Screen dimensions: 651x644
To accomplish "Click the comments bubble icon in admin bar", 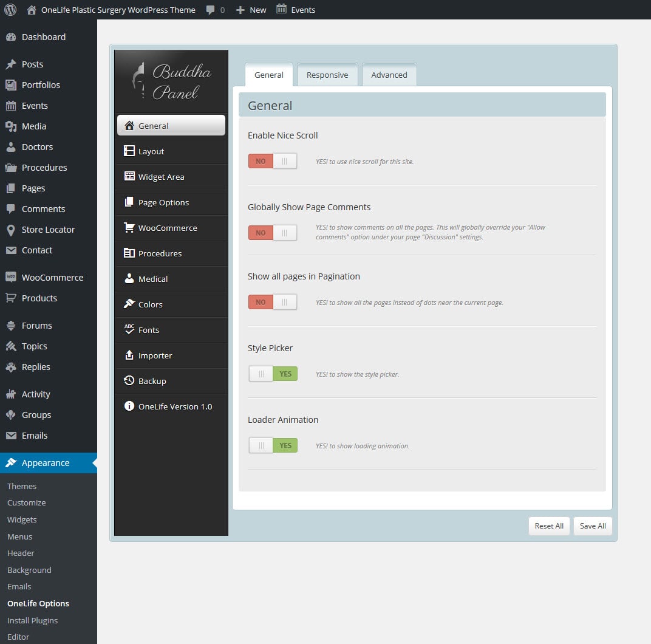I will click(210, 10).
